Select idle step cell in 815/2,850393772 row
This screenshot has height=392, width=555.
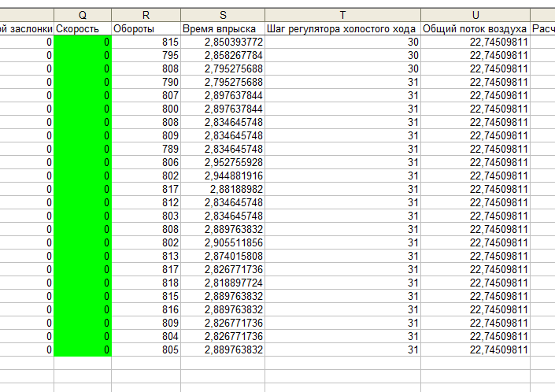342,42
